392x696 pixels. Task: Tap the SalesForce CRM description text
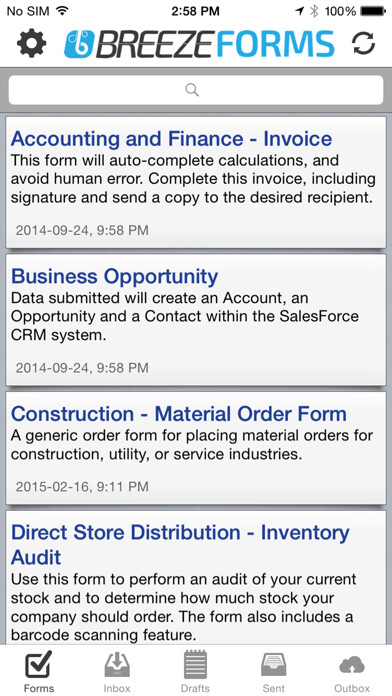[185, 316]
